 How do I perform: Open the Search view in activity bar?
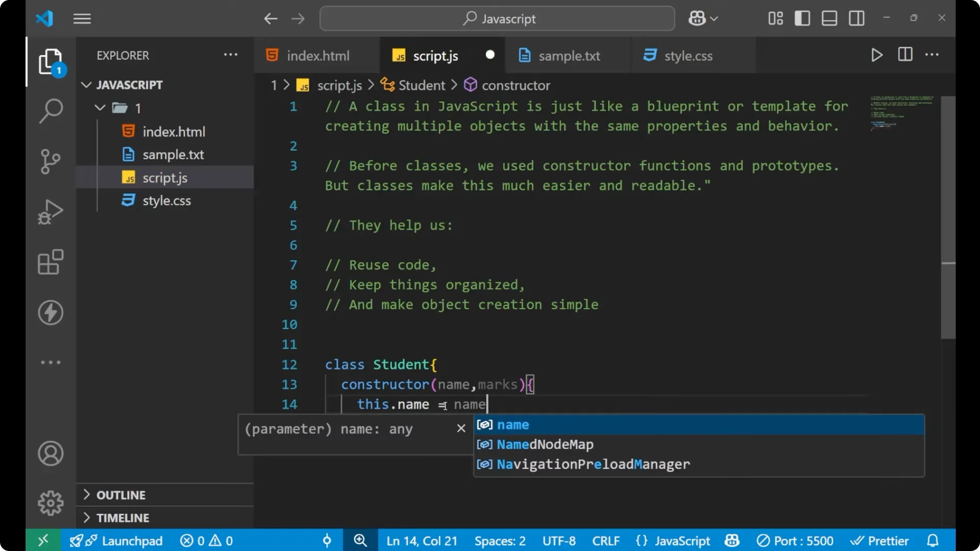point(51,111)
